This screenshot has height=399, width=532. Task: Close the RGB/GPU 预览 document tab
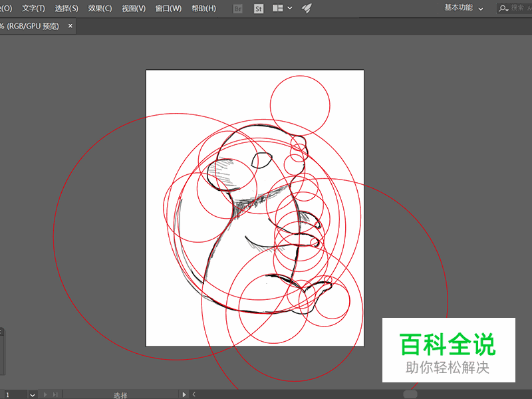[70, 25]
